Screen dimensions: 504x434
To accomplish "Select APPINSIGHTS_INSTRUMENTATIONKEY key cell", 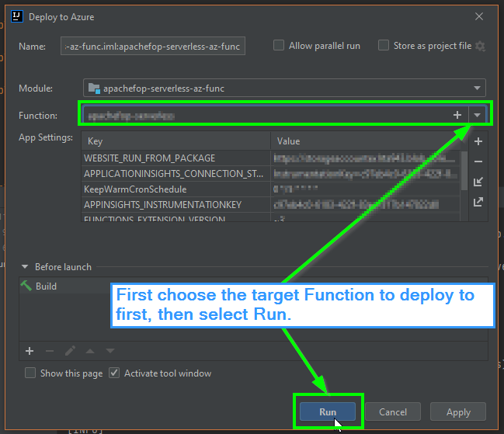I will click(x=176, y=205).
